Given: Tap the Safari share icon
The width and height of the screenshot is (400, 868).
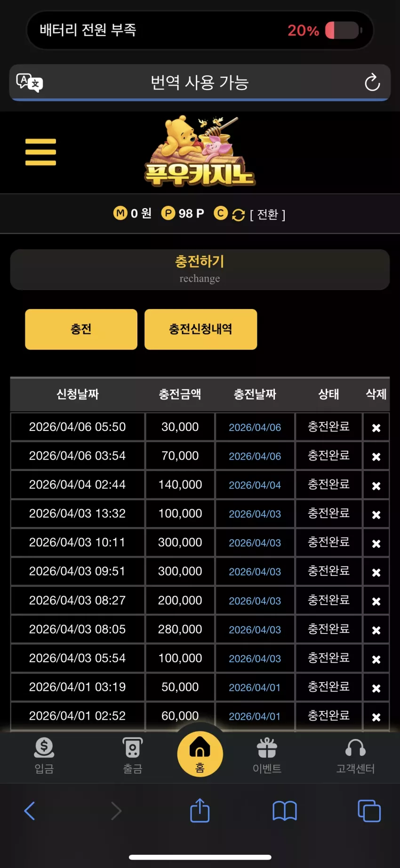Looking at the screenshot, I should pos(200,811).
